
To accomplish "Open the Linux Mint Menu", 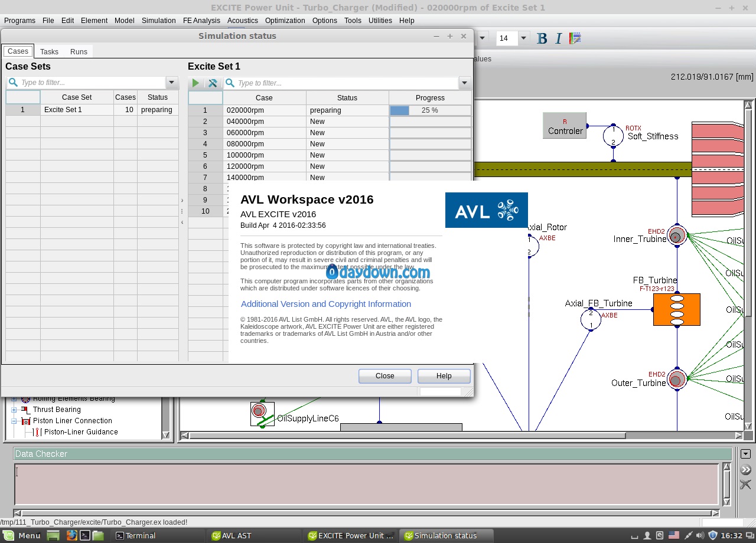I will [22, 535].
